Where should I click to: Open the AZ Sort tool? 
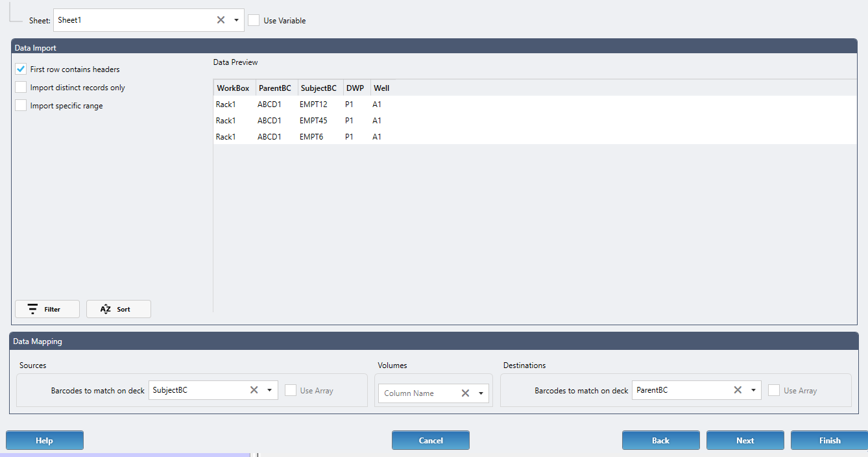pos(118,310)
